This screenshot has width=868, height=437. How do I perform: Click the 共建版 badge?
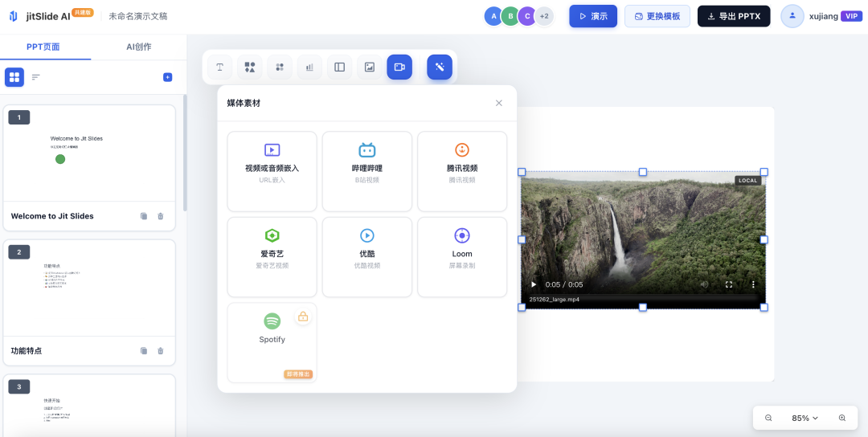point(82,12)
